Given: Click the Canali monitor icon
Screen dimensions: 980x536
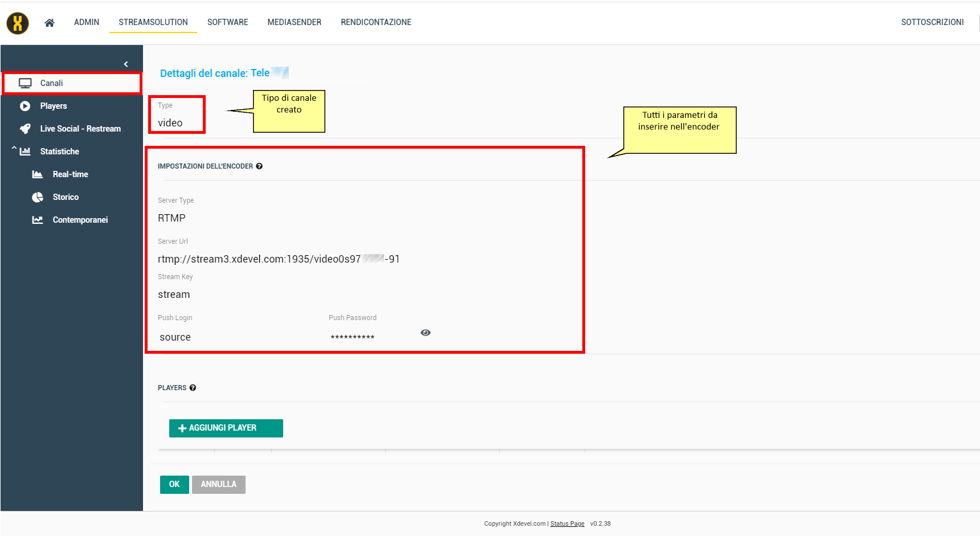Looking at the screenshot, I should (25, 83).
